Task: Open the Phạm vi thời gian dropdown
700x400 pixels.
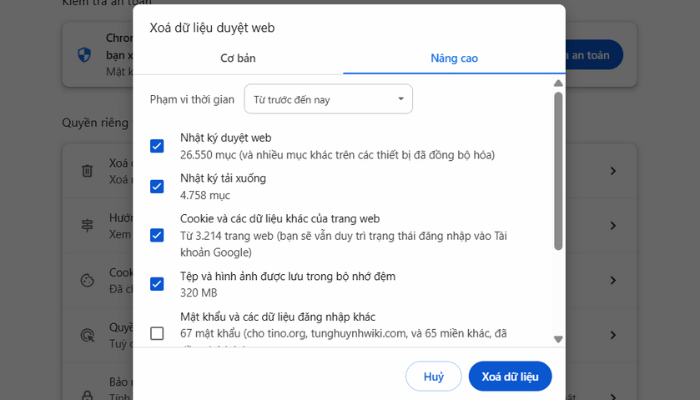Action: [x=328, y=99]
